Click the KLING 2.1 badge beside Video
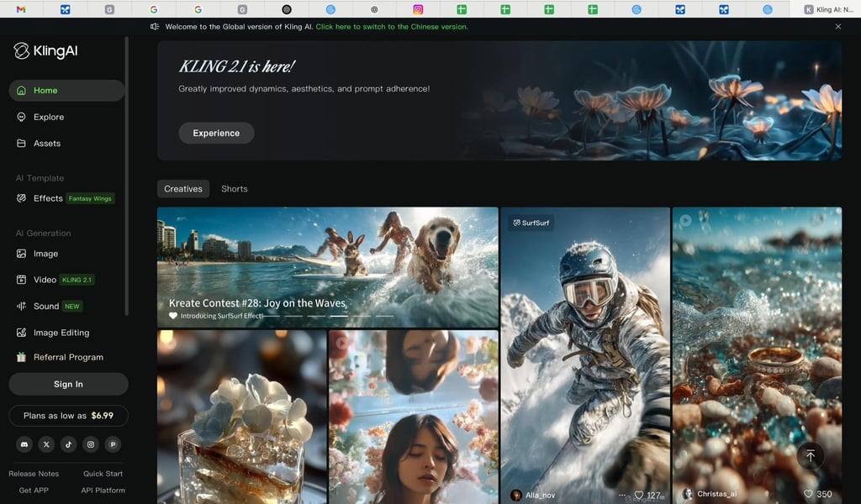The height and width of the screenshot is (504, 861). [x=77, y=280]
